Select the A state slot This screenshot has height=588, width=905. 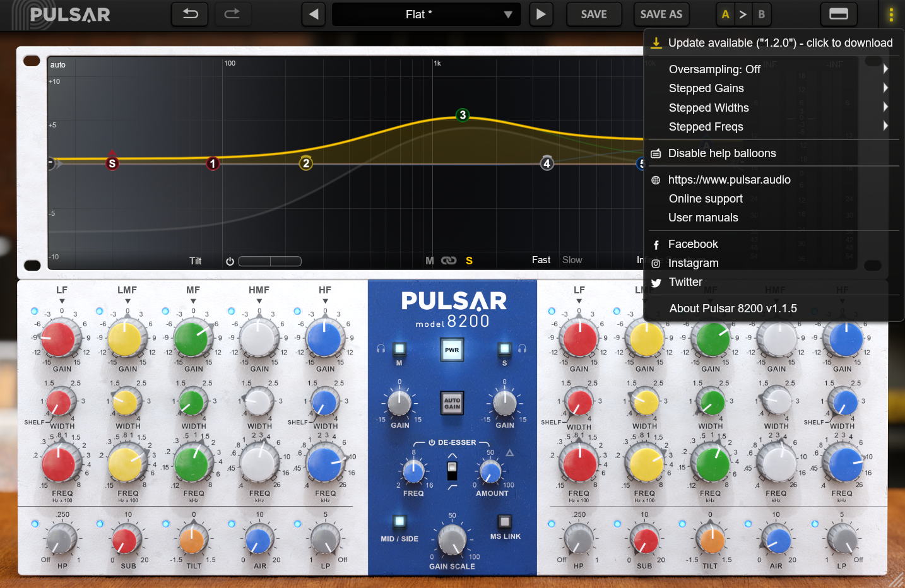(725, 14)
